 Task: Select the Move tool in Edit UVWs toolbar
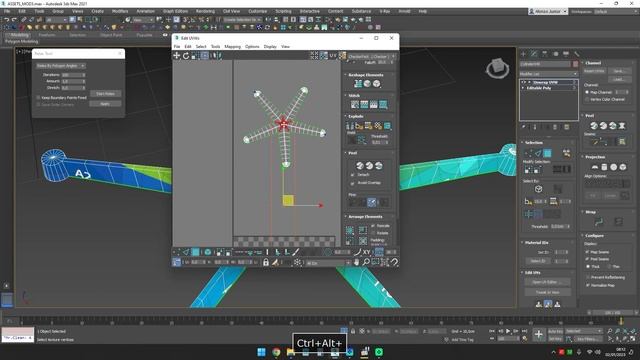pyautogui.click(x=177, y=56)
